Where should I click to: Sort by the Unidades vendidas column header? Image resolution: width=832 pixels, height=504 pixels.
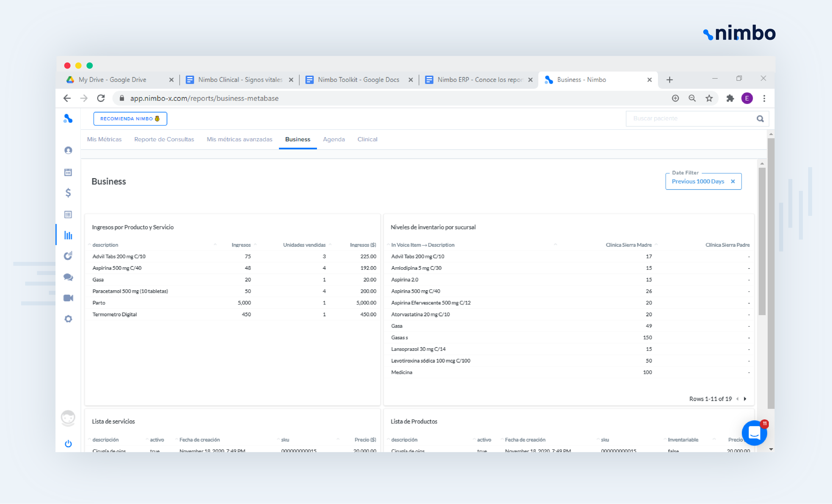click(x=304, y=245)
